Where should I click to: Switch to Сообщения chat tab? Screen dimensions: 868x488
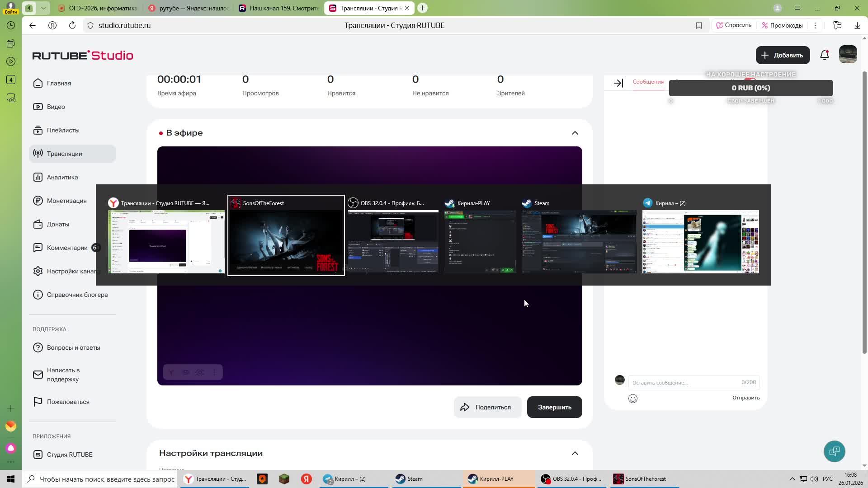coord(648,82)
